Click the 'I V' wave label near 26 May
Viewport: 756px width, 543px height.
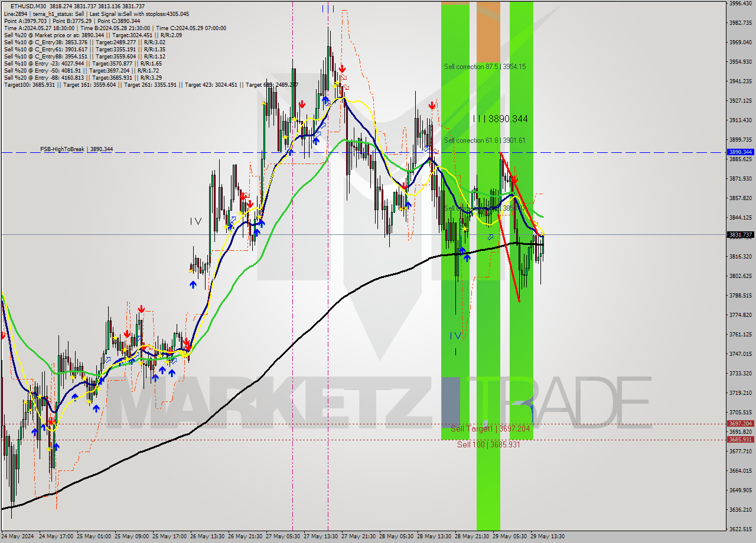pyautogui.click(x=196, y=221)
